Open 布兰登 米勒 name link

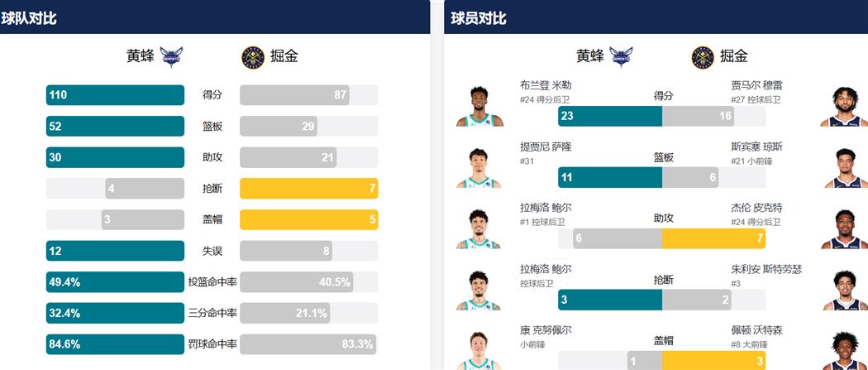[x=546, y=85]
